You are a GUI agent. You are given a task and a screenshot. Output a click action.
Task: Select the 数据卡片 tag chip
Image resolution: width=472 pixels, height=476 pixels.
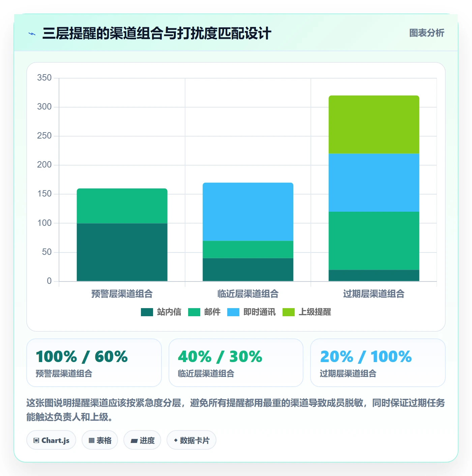pyautogui.click(x=191, y=440)
